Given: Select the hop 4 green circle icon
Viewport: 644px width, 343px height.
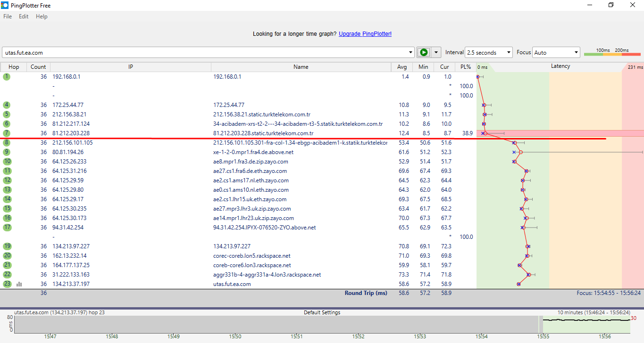Looking at the screenshot, I should click(7, 105).
